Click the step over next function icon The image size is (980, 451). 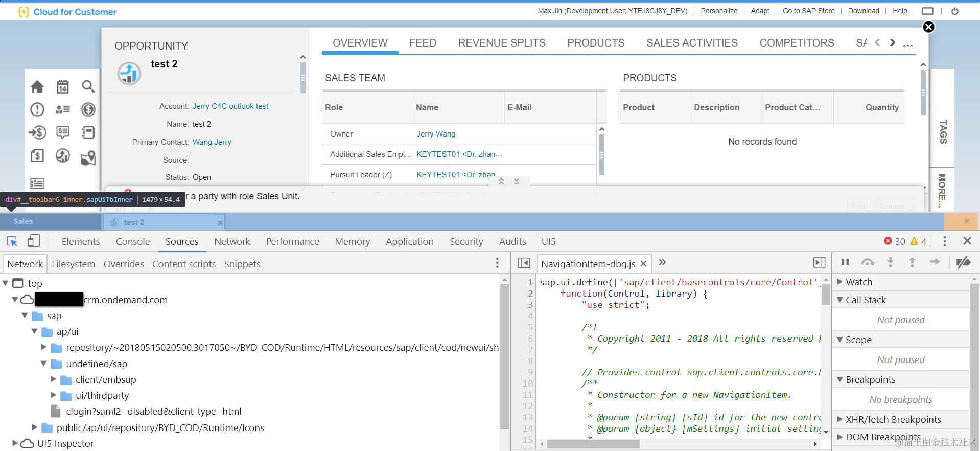(x=868, y=262)
